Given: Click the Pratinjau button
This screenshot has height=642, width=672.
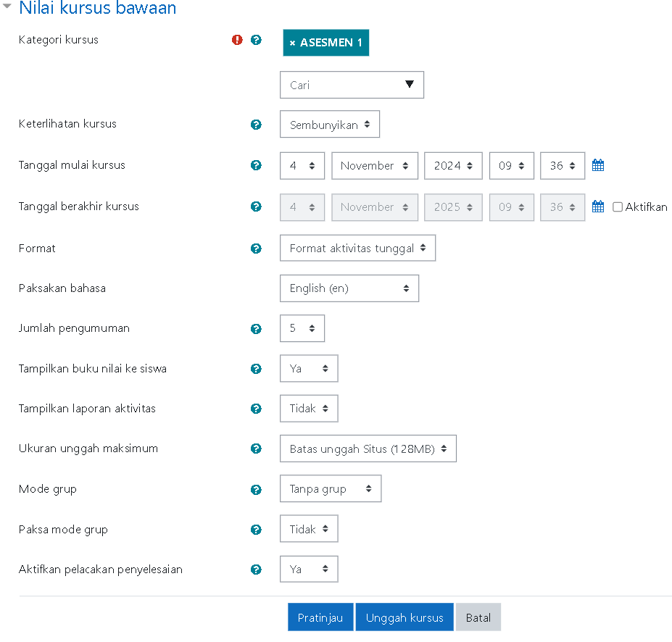Looking at the screenshot, I should click(x=320, y=617).
